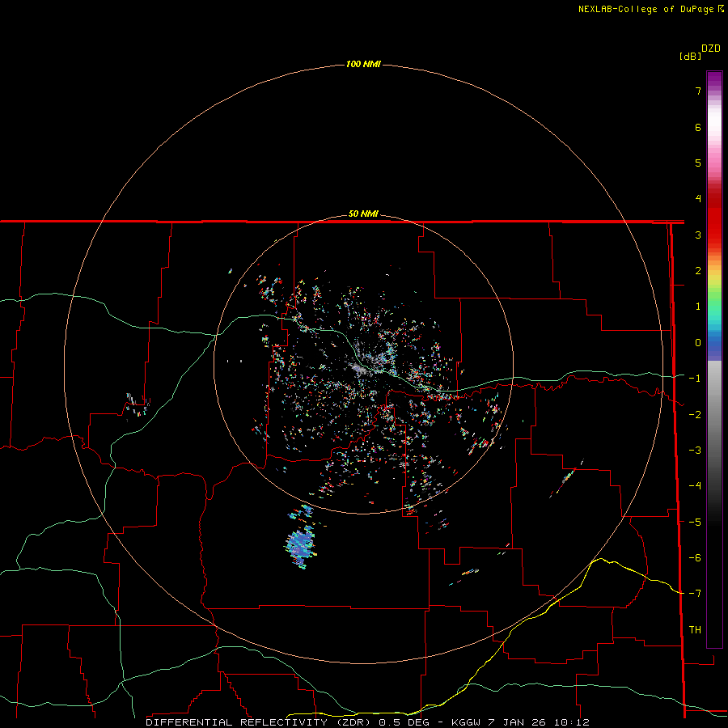Click the [dB] unit label

pyautogui.click(x=690, y=56)
